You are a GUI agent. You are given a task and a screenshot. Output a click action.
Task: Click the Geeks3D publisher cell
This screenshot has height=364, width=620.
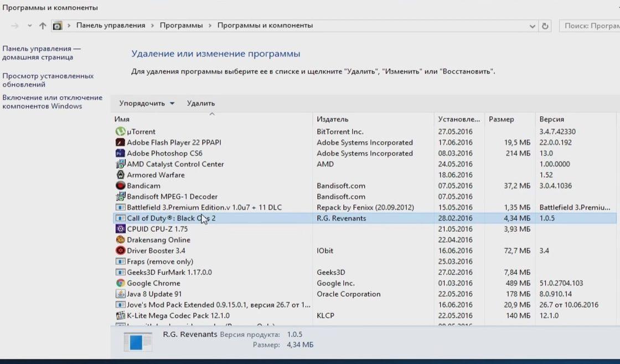pos(331,272)
